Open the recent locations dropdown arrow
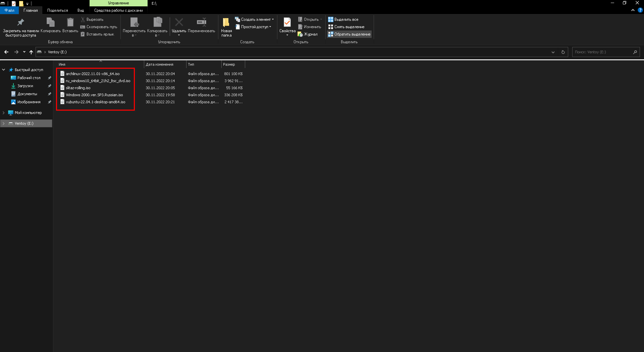 (x=24, y=52)
